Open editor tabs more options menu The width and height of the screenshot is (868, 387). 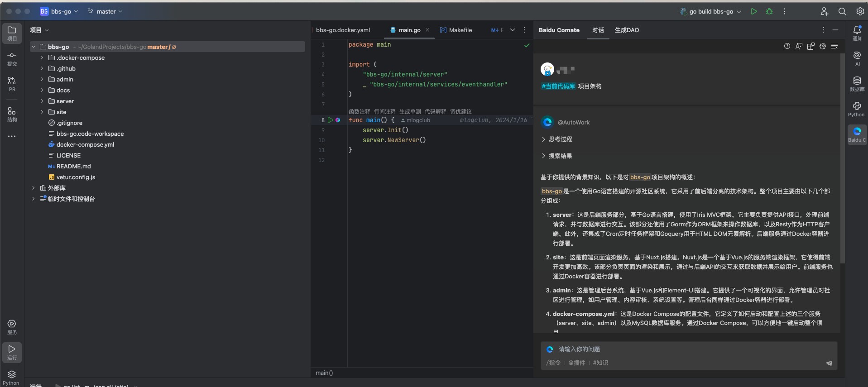pyautogui.click(x=524, y=30)
